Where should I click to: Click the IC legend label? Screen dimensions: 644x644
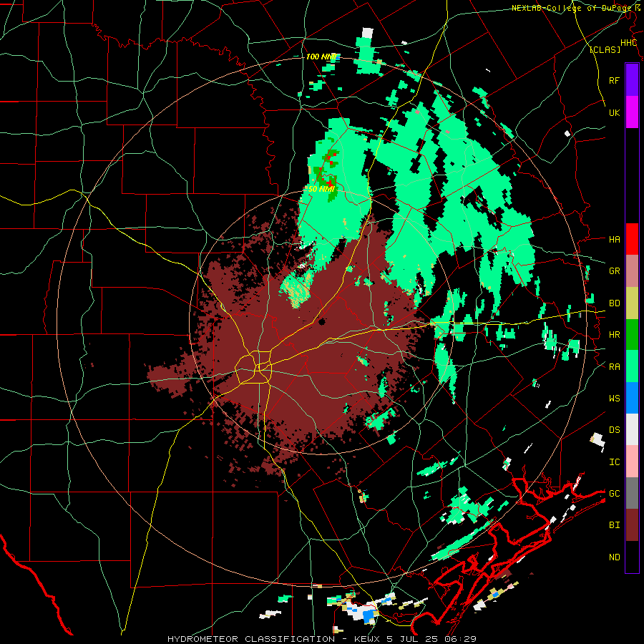pos(614,462)
